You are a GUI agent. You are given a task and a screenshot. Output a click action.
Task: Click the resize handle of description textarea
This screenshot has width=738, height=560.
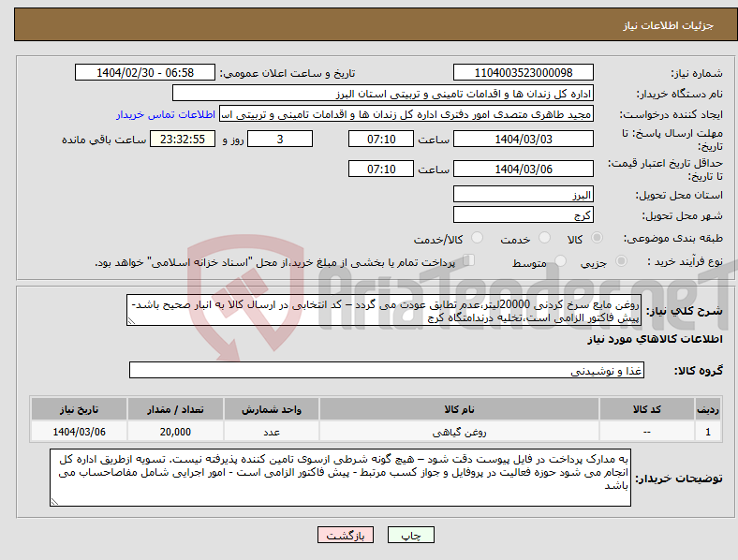[131, 321]
